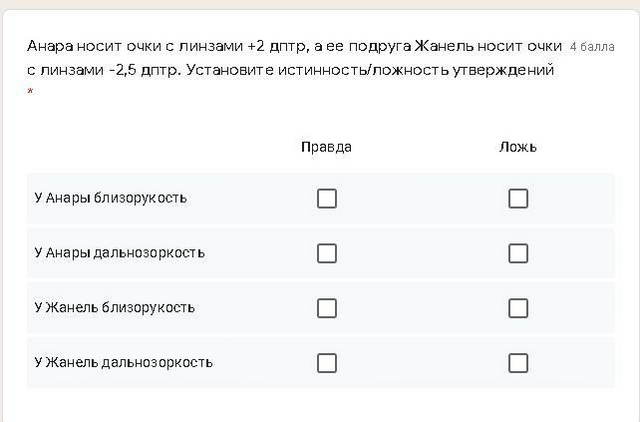Click the Ложь column header
The image size is (640, 422).
tap(518, 147)
